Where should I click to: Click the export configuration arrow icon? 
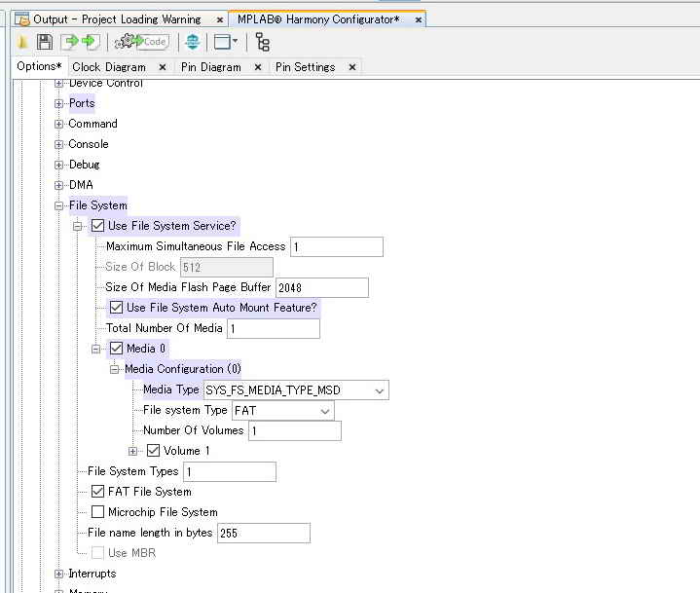(69, 42)
